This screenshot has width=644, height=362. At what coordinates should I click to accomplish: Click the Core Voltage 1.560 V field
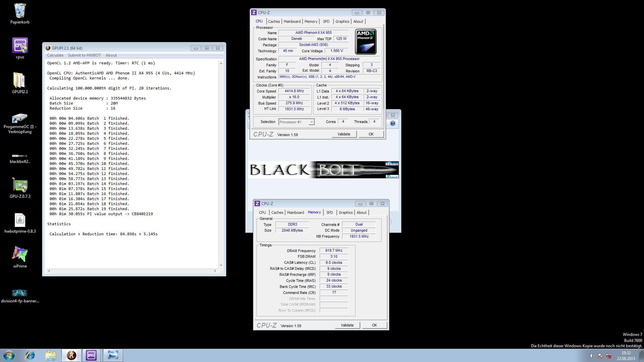pyautogui.click(x=336, y=51)
